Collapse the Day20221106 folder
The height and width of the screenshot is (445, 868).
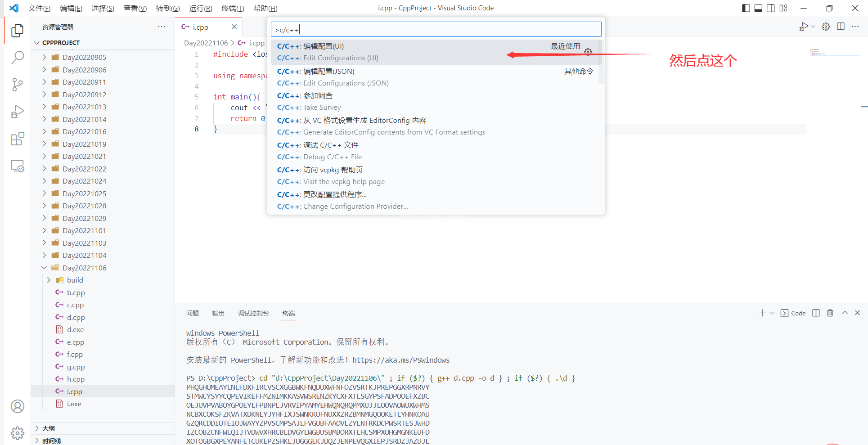(103, 268)
